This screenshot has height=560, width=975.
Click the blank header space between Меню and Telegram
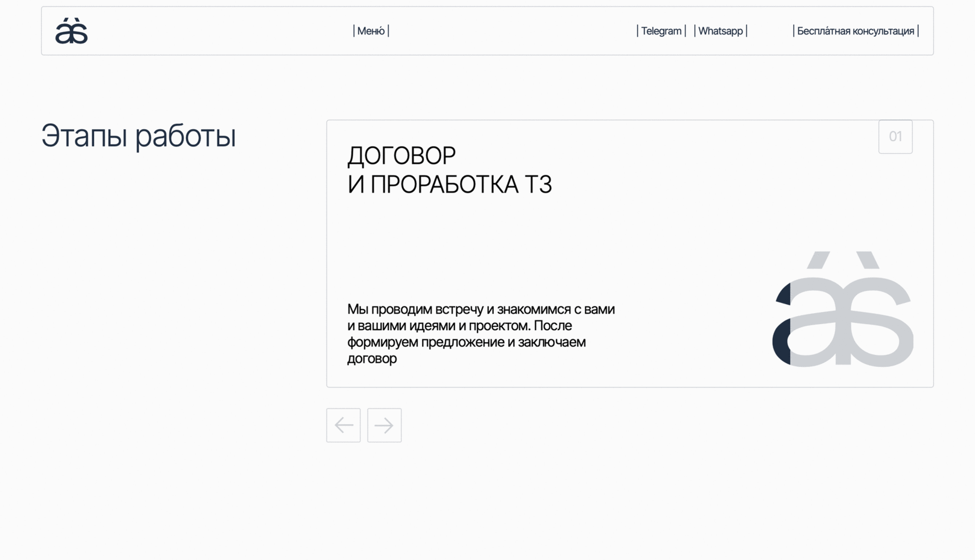(513, 31)
